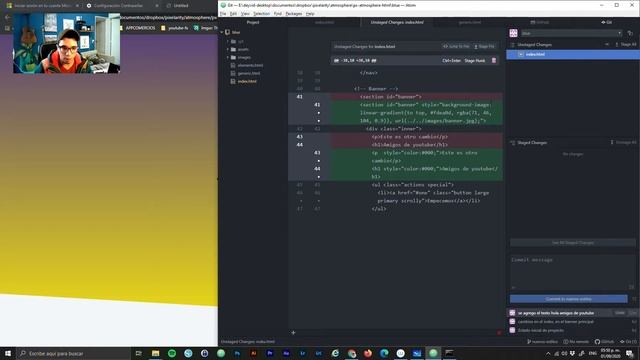Viewport: 640px width, 360px height.
Task: Click the user avatar in the Git panel
Action: click(513, 33)
